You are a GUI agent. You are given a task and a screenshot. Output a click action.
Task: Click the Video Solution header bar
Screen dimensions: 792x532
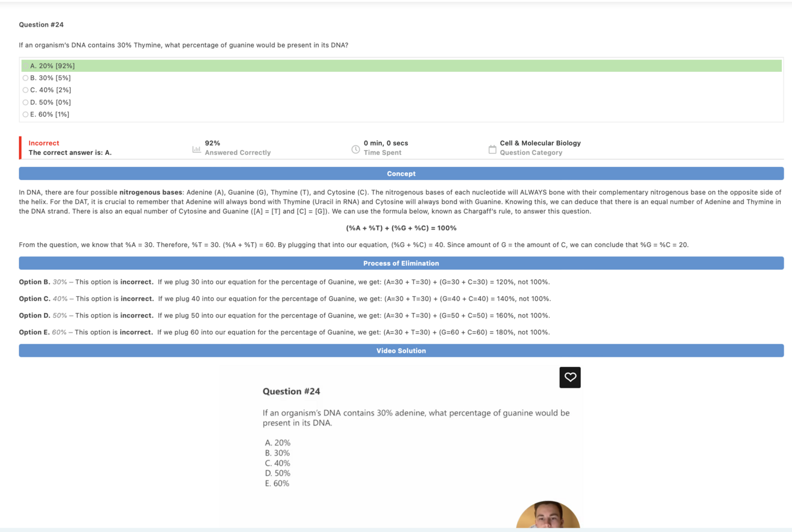point(401,351)
